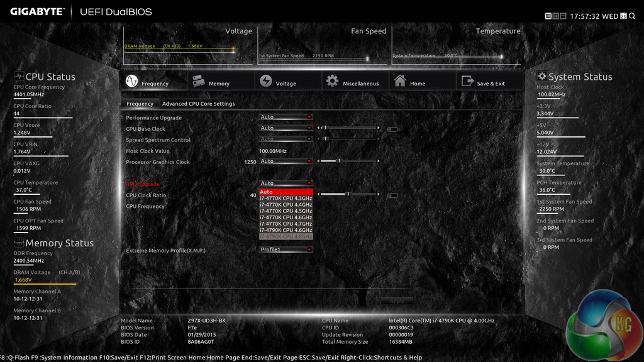Go to the Miscellaneous main tab
This screenshot has height=362, width=644.
(x=355, y=81)
